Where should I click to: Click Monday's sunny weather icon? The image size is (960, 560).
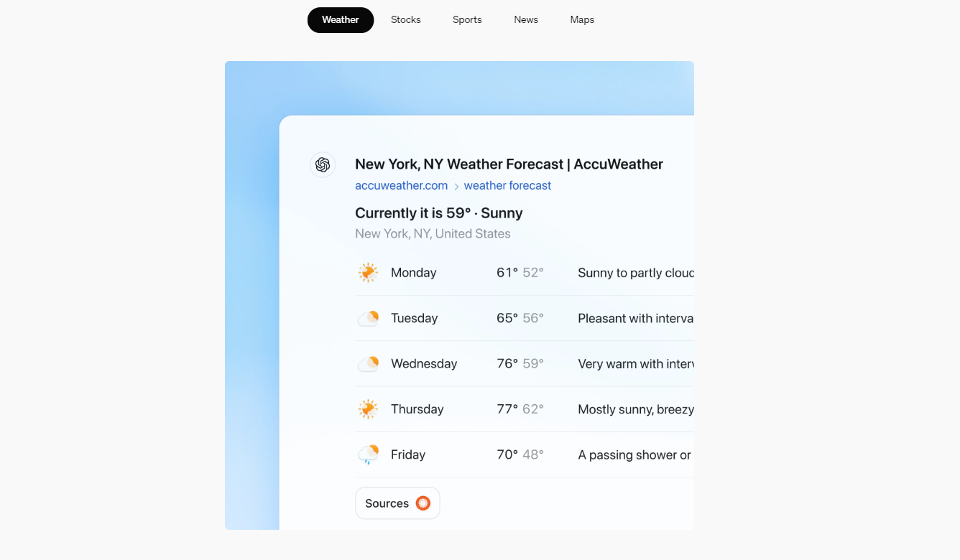click(368, 273)
